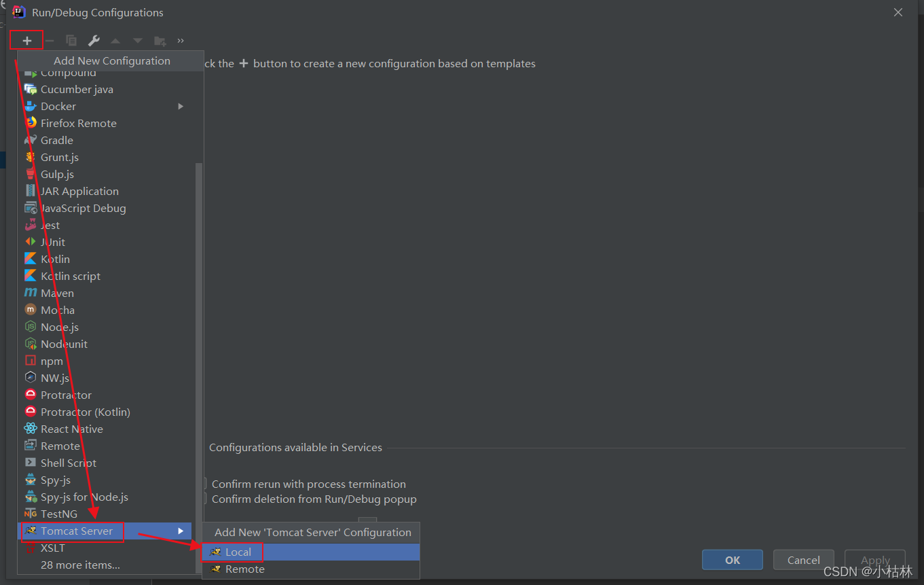Select Local Tomcat Server configuration
924x585 pixels.
[311, 552]
